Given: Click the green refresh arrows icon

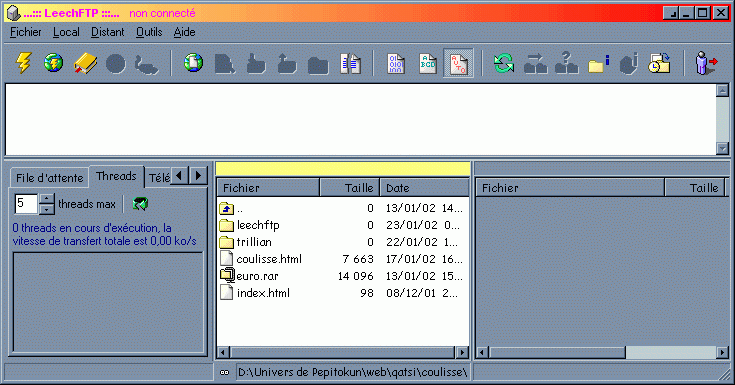Looking at the screenshot, I should 504,63.
